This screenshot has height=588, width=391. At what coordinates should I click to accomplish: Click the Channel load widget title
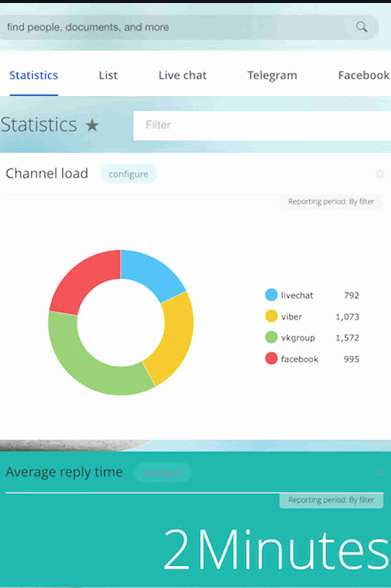point(47,173)
